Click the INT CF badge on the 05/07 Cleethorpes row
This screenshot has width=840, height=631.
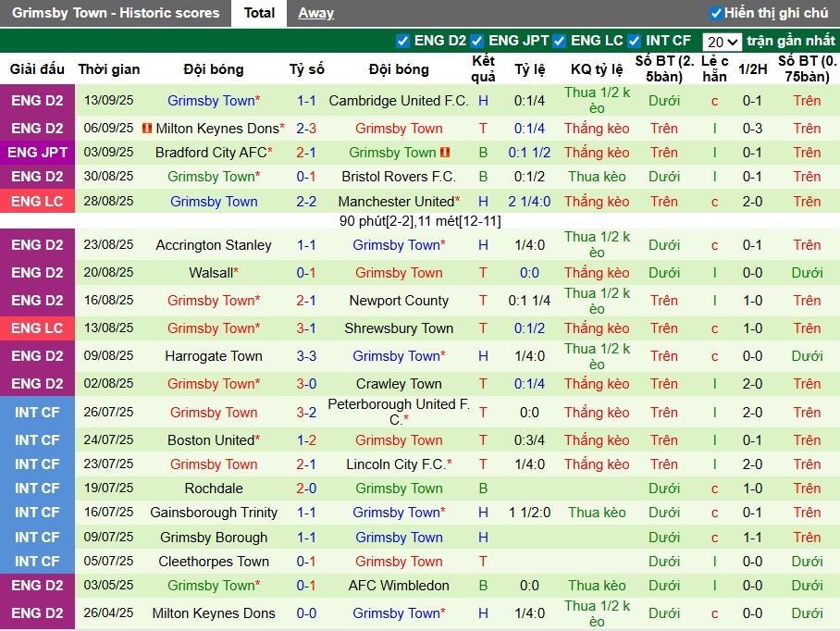point(37,561)
